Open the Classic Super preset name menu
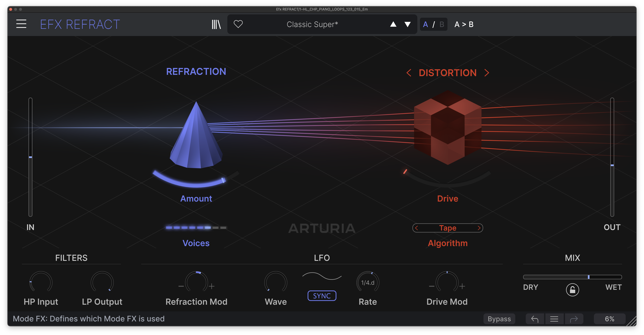Image resolution: width=644 pixels, height=335 pixels. point(312,24)
